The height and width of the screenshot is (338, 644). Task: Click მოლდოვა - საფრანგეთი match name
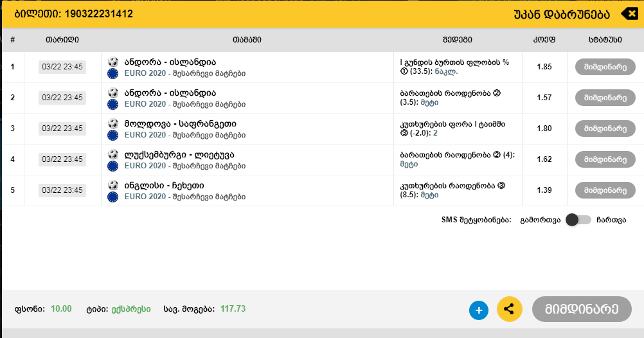pyautogui.click(x=181, y=123)
